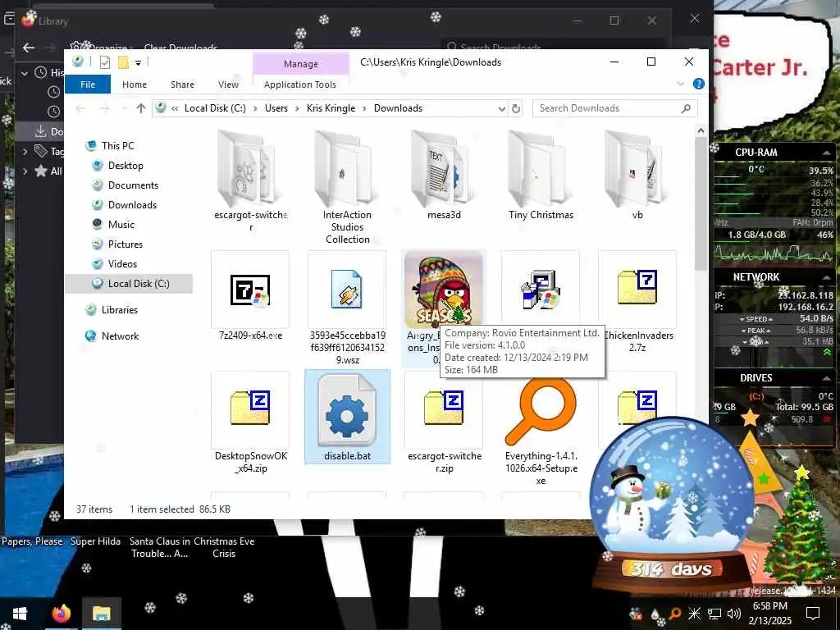Viewport: 840px width, 630px height.
Task: Click the volume tray icon
Action: 734,614
